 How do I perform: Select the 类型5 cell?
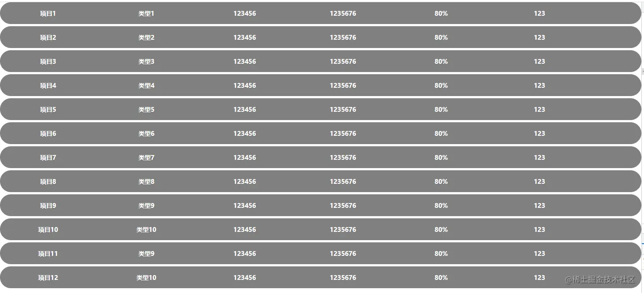(146, 110)
